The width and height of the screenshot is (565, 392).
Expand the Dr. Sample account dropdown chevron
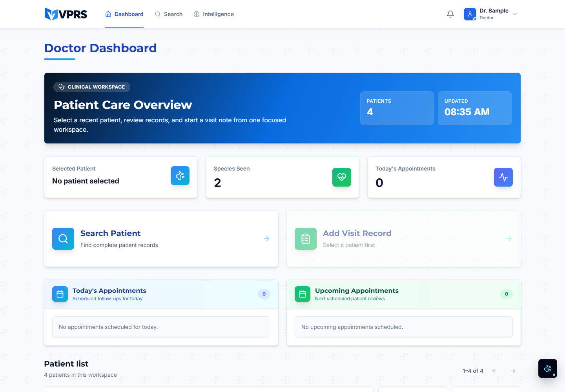tap(515, 14)
